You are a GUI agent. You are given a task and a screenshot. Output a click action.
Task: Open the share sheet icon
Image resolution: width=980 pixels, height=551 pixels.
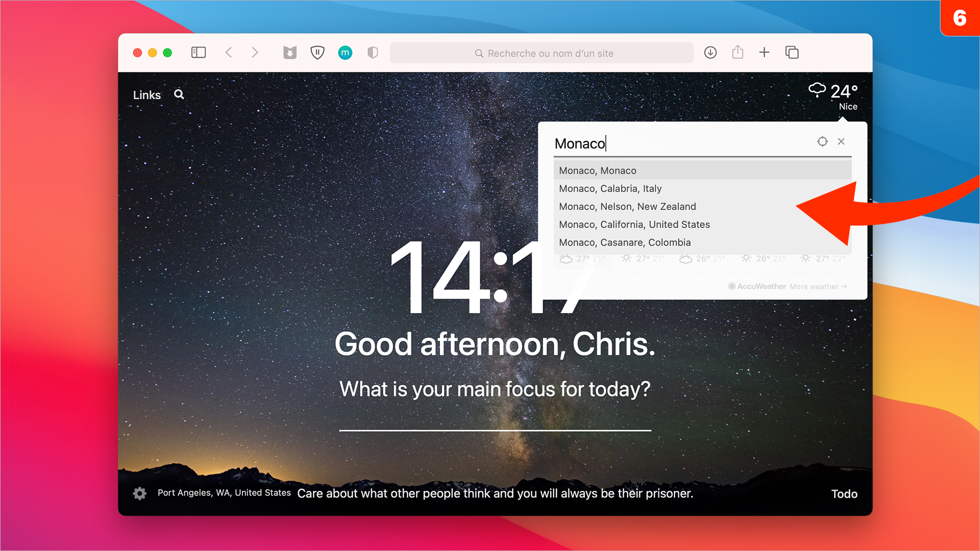pyautogui.click(x=738, y=52)
